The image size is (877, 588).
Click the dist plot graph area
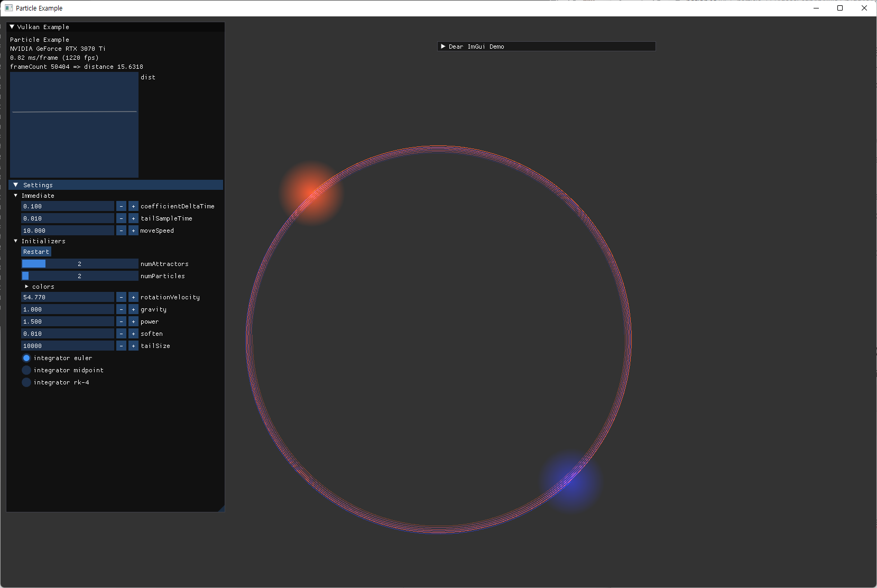74,125
